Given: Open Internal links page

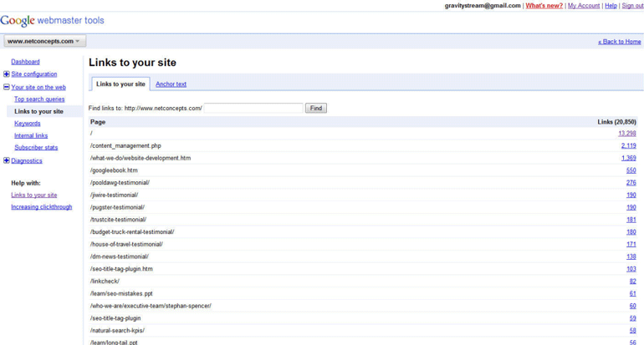Looking at the screenshot, I should pyautogui.click(x=31, y=136).
